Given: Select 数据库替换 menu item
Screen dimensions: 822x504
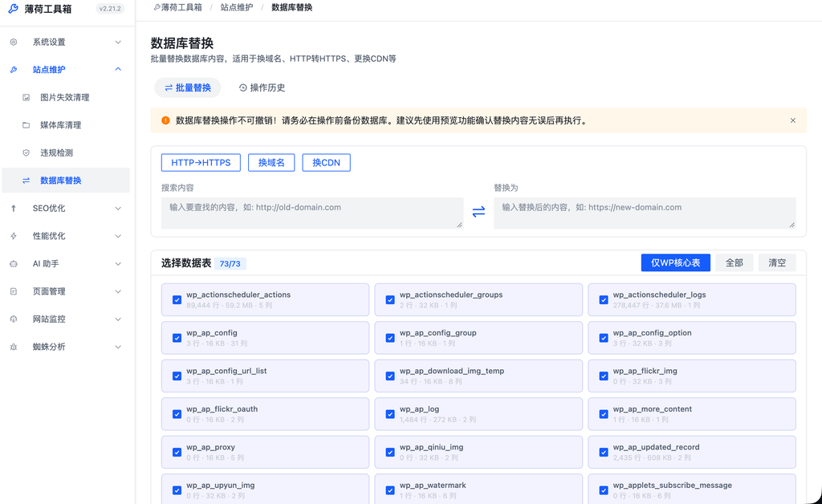Looking at the screenshot, I should pyautogui.click(x=66, y=181).
